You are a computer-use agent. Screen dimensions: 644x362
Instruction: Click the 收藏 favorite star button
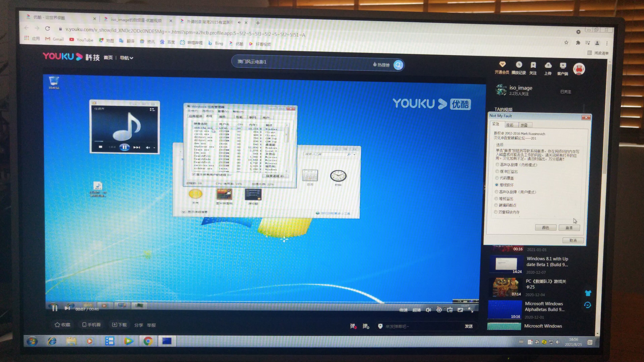pyautogui.click(x=63, y=325)
